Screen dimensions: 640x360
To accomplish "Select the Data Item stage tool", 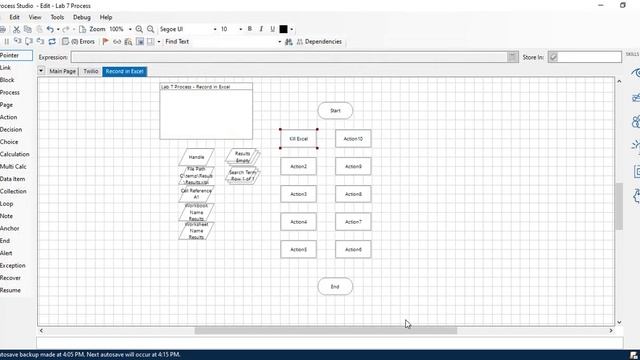I will [x=13, y=179].
